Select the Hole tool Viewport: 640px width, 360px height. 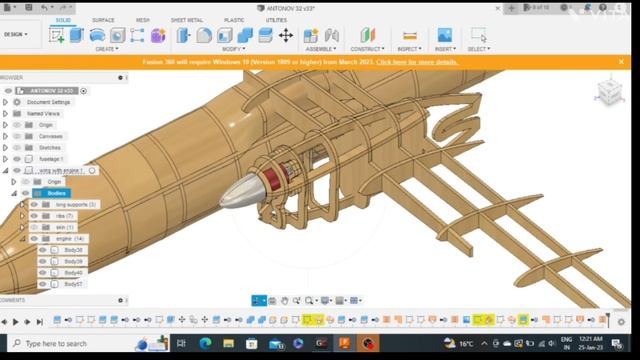click(x=118, y=36)
